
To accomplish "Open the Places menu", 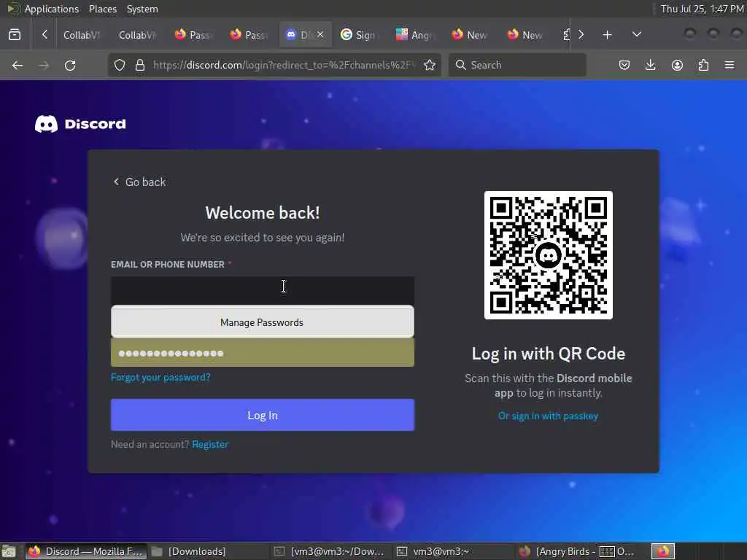I will (102, 9).
